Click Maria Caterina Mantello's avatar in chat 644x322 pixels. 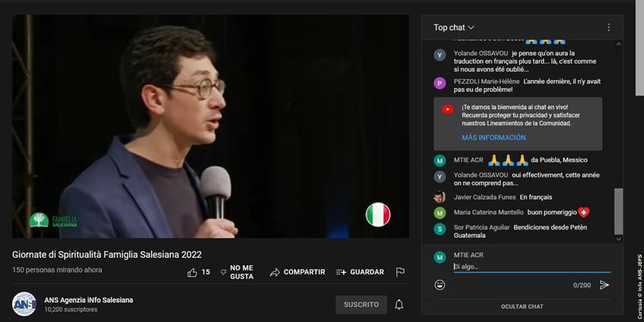coord(440,213)
